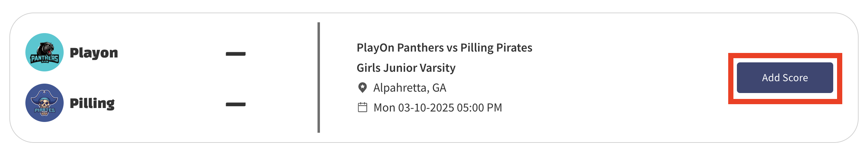
Task: Click "Pilling Pirates" in the matchup title
Action: click(496, 48)
